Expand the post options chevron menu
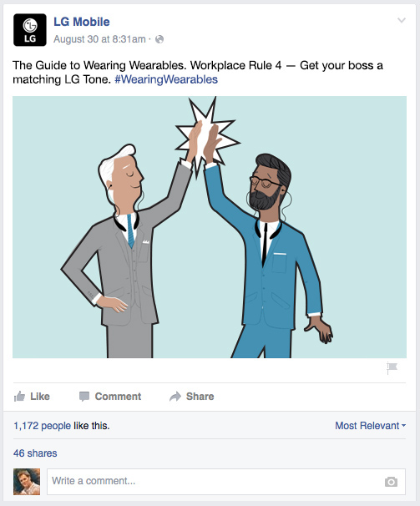Screen dimensions: 420x506 (x=402, y=20)
